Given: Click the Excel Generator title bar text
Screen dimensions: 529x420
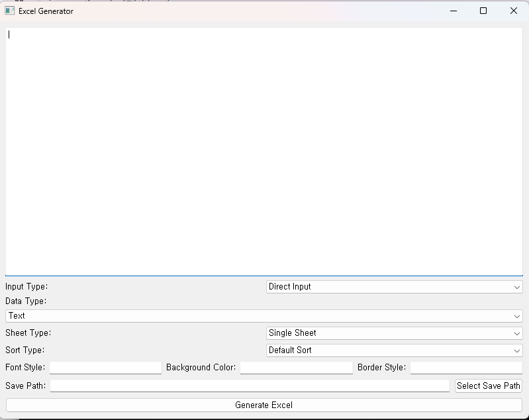Looking at the screenshot, I should pyautogui.click(x=46, y=11).
